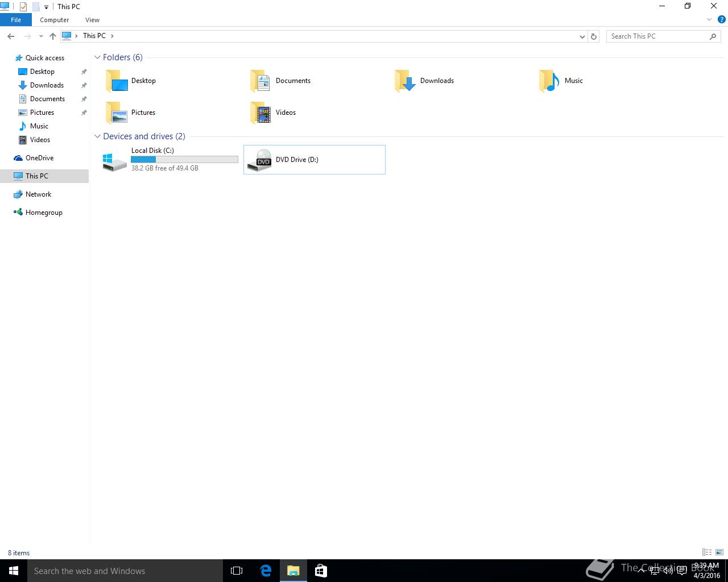728x582 pixels.
Task: Go up one folder level
Action: pos(53,36)
